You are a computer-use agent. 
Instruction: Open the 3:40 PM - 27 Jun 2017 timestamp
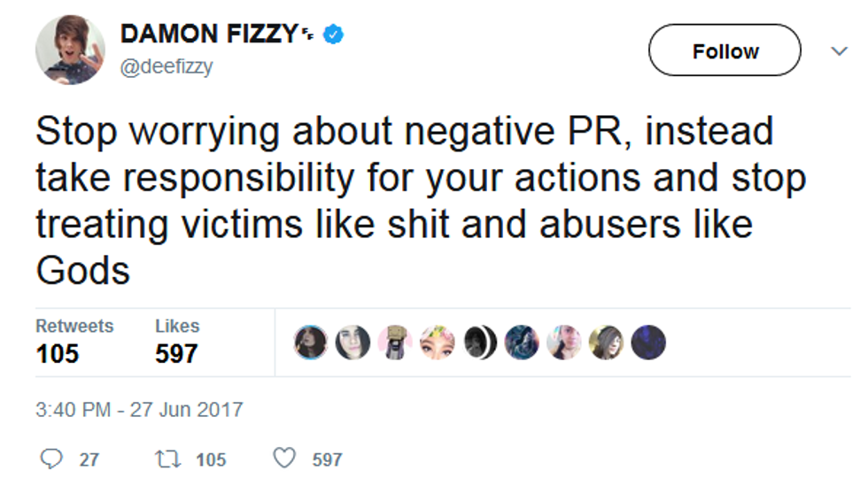[139, 410]
